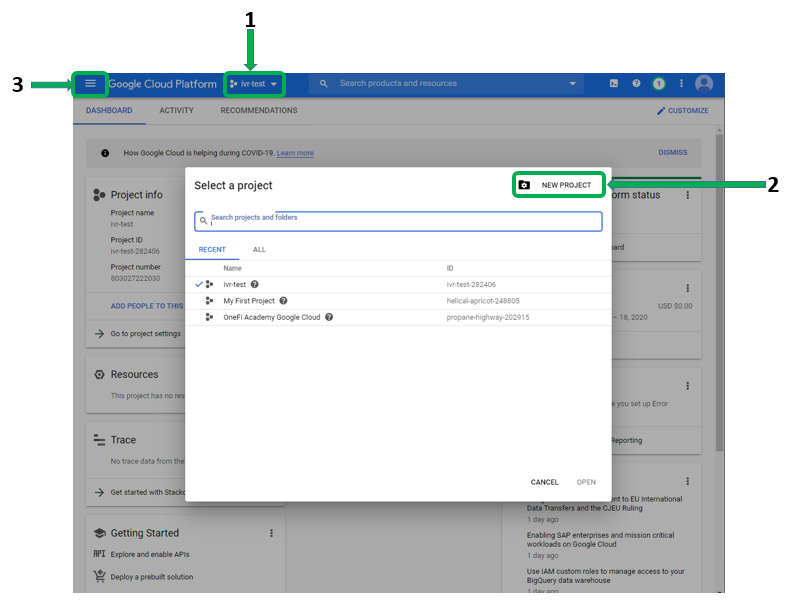Open the hamburger navigation menu
Image resolution: width=795 pixels, height=607 pixels.
(90, 84)
